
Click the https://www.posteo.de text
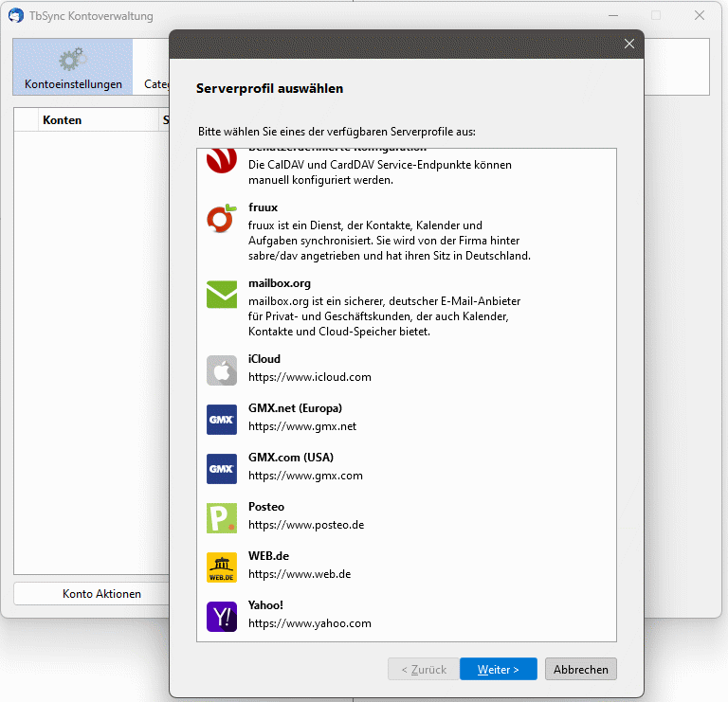306,524
